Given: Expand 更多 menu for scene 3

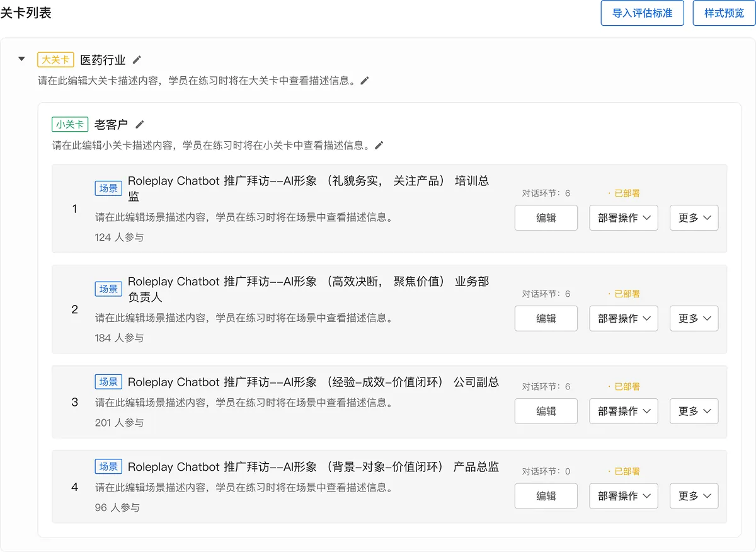Looking at the screenshot, I should [x=694, y=411].
